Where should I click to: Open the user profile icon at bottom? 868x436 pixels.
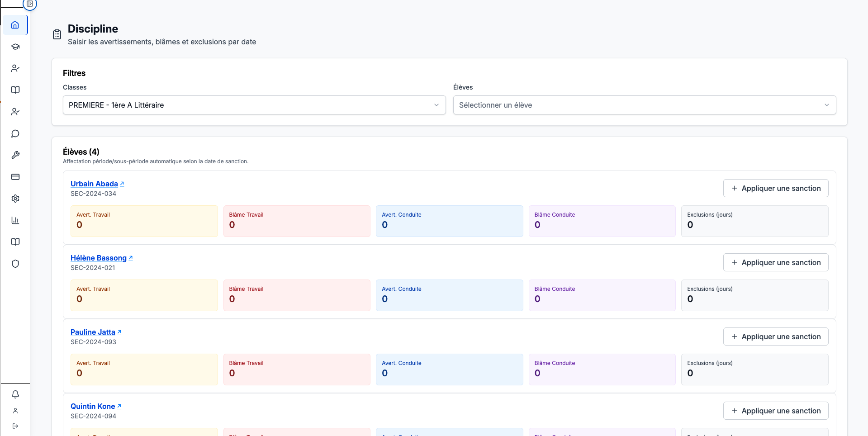click(x=15, y=411)
